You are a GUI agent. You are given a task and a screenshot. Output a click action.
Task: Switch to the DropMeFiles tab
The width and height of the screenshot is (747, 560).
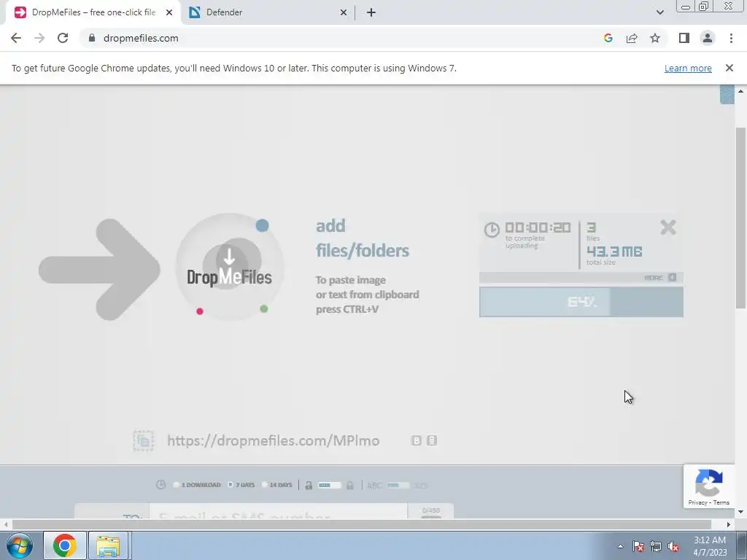click(93, 12)
